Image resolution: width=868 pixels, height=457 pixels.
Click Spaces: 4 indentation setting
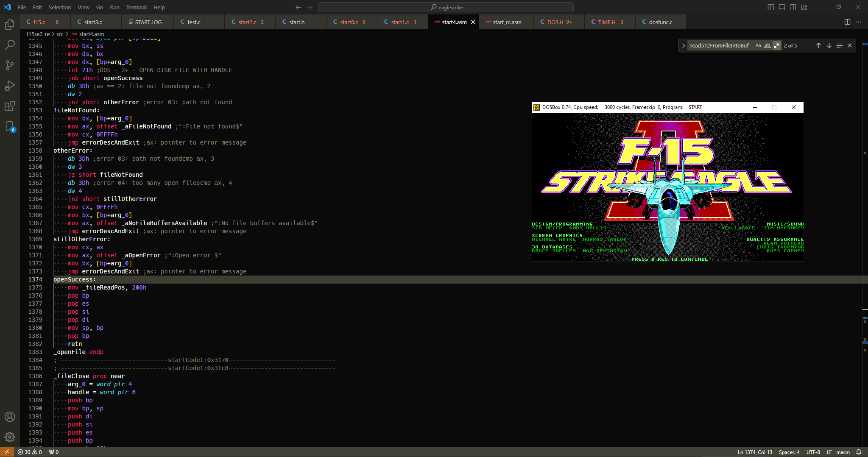tap(789, 452)
